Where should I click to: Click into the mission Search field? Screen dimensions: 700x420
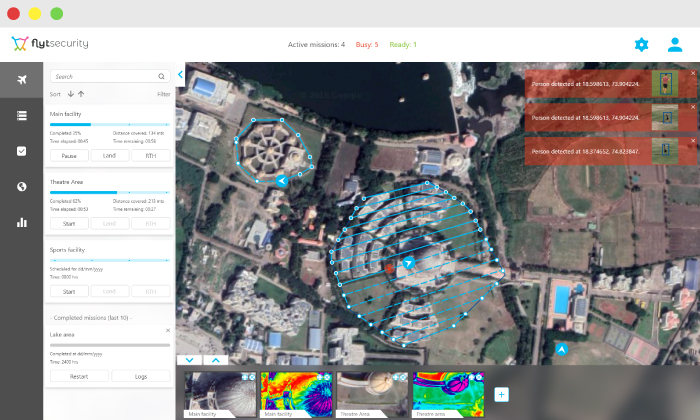click(110, 76)
